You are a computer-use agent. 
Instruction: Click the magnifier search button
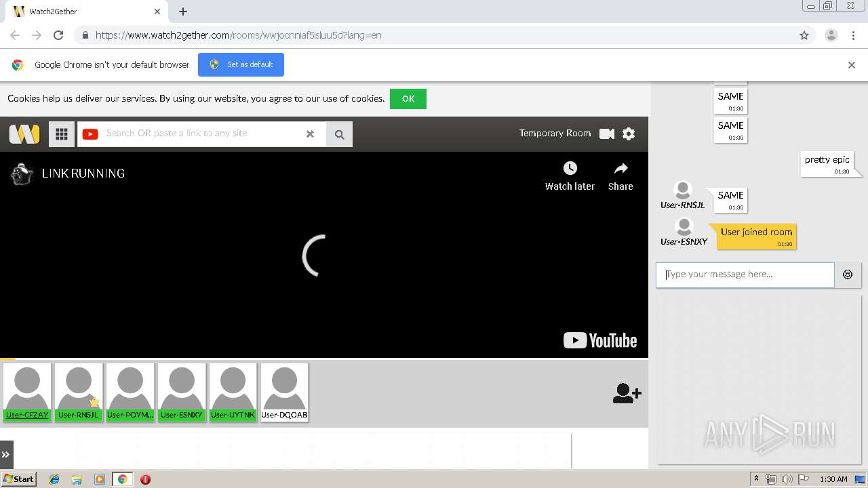[339, 134]
